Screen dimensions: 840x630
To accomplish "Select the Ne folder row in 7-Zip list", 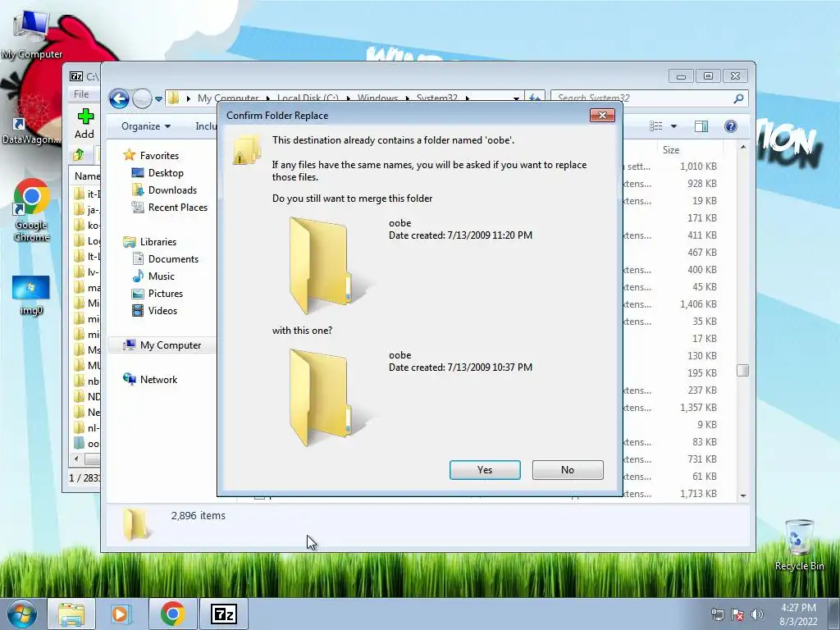I will [x=87, y=412].
